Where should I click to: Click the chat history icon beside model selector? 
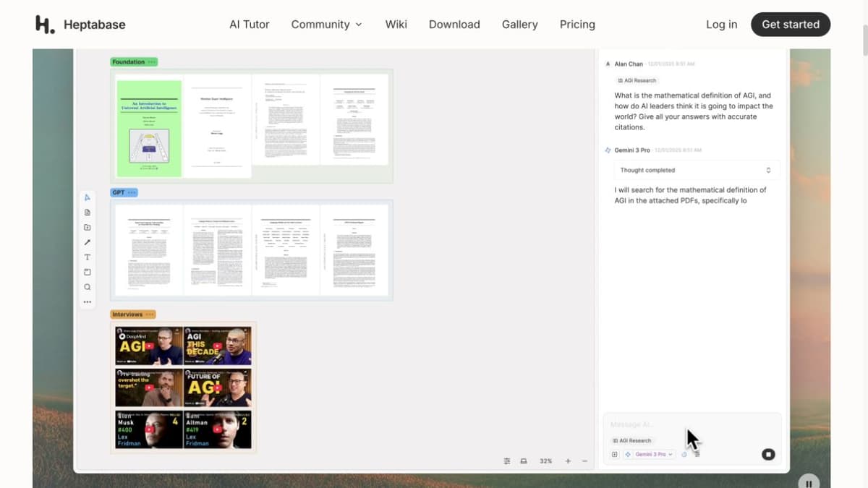click(x=684, y=454)
